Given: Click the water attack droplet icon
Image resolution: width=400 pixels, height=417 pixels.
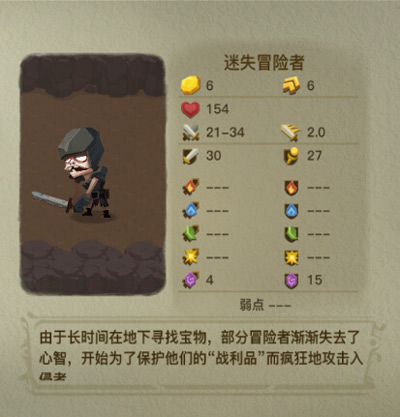Looking at the screenshot, I should [191, 210].
